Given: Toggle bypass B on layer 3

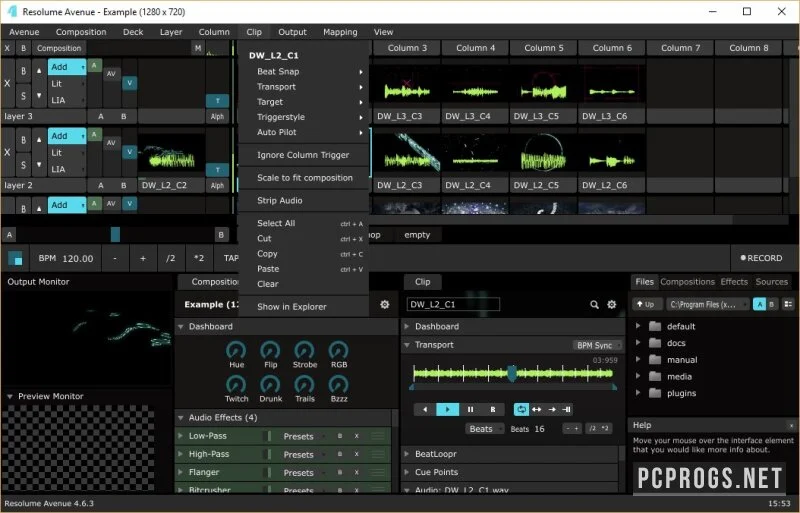Looking at the screenshot, I should pos(23,71).
